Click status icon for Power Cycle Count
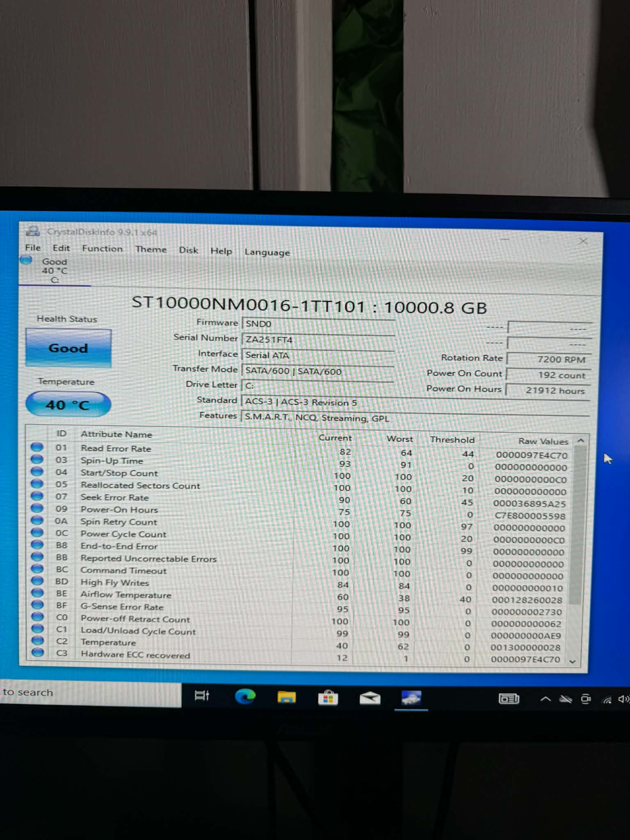Image resolution: width=630 pixels, height=840 pixels. click(x=37, y=532)
